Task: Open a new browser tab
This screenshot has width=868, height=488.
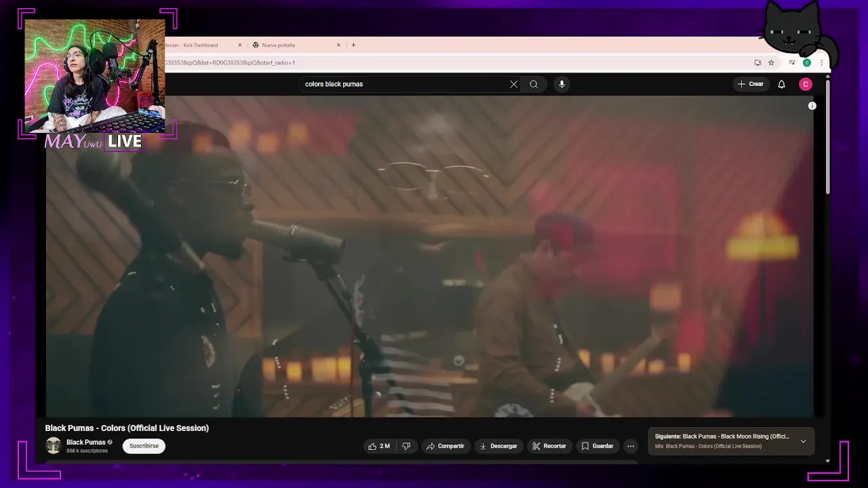Action: click(353, 45)
